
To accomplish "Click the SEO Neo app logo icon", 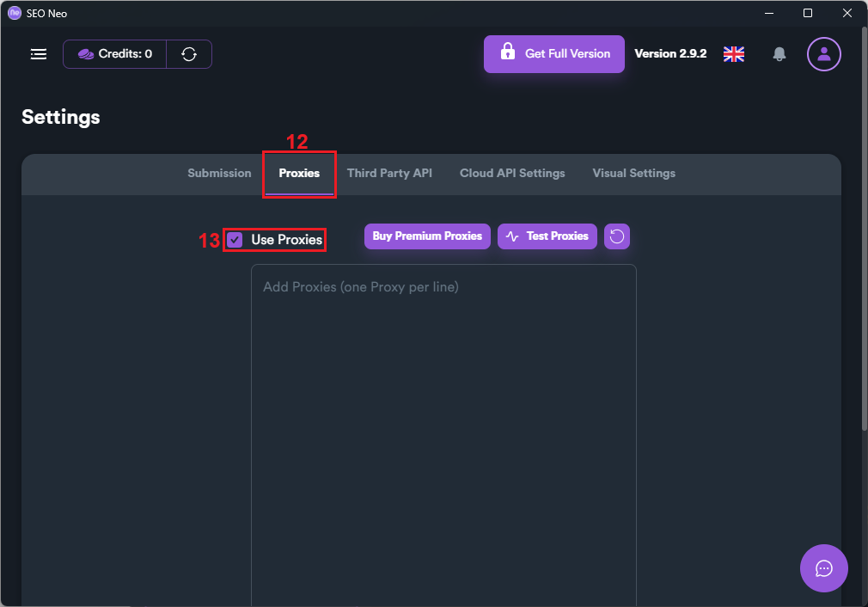I will (x=15, y=13).
